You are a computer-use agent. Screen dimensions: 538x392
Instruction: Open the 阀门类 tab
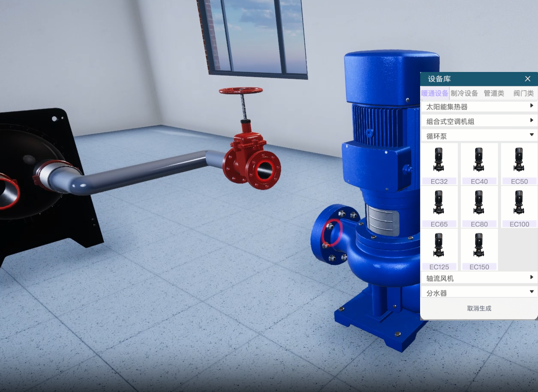[x=523, y=93]
